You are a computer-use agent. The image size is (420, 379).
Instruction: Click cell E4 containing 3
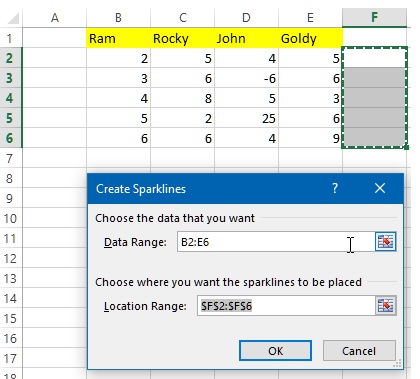310,98
